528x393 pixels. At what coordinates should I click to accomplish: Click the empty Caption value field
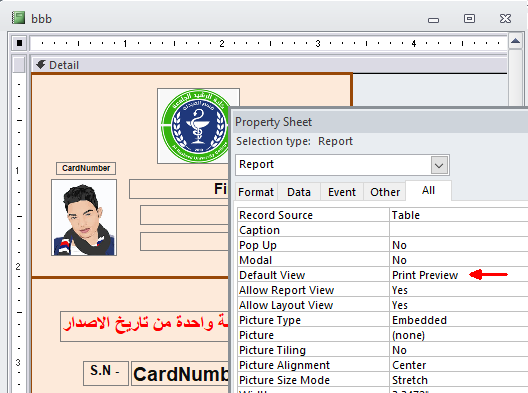[x=459, y=230]
